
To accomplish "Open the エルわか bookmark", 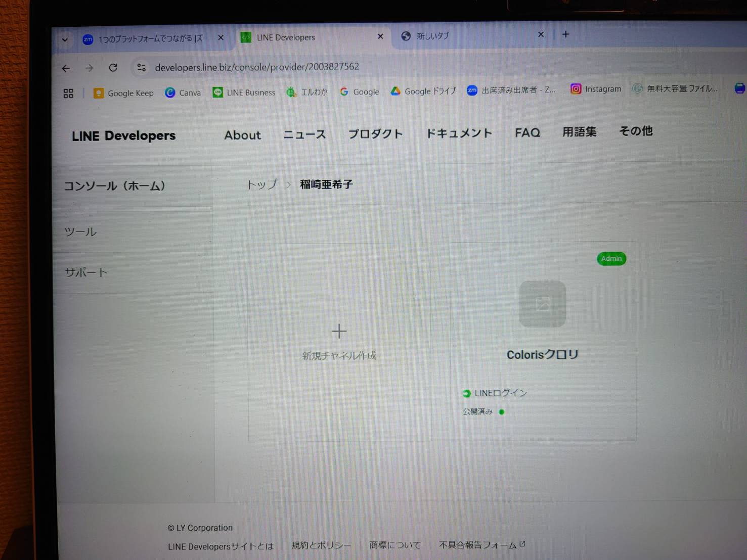I will (x=307, y=92).
